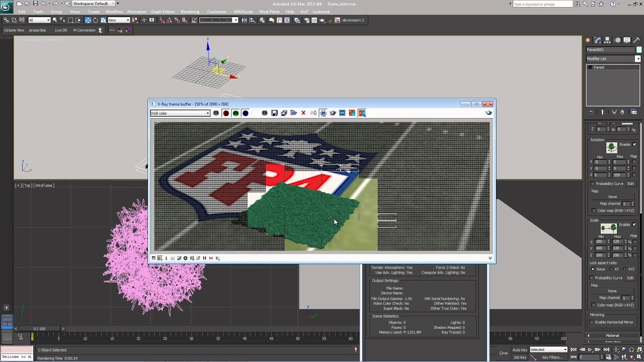Open the Motion command panel tab

[617, 40]
